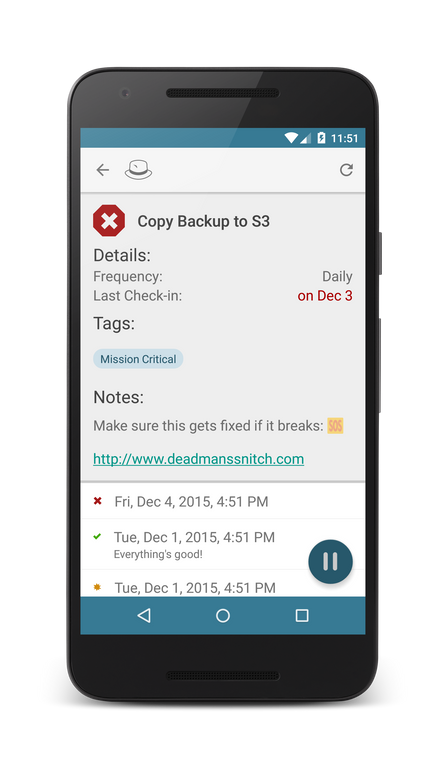Viewport: 448px width, 768px height.
Task: Tap the Dead Man's Snitch hat logo
Action: (x=138, y=169)
